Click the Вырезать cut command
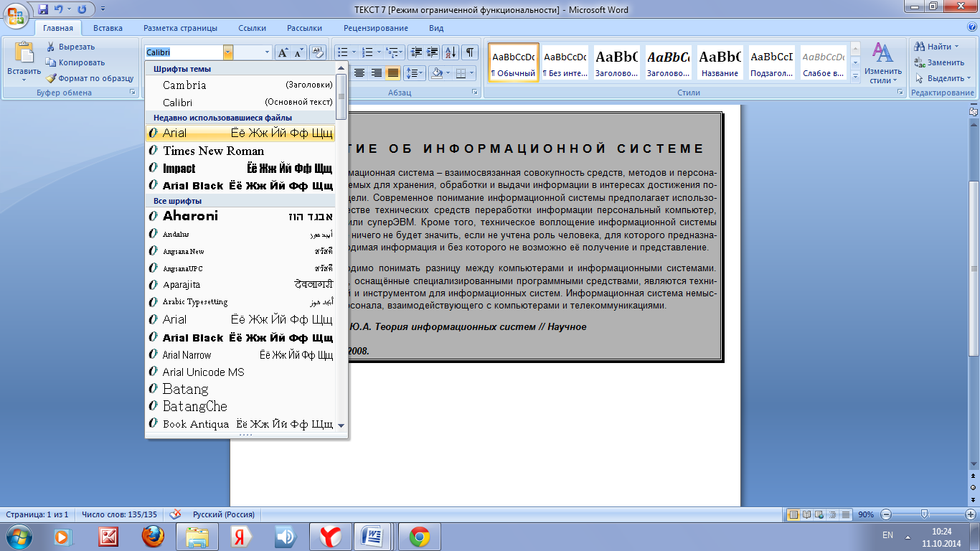This screenshot has width=980, height=551. [x=70, y=47]
